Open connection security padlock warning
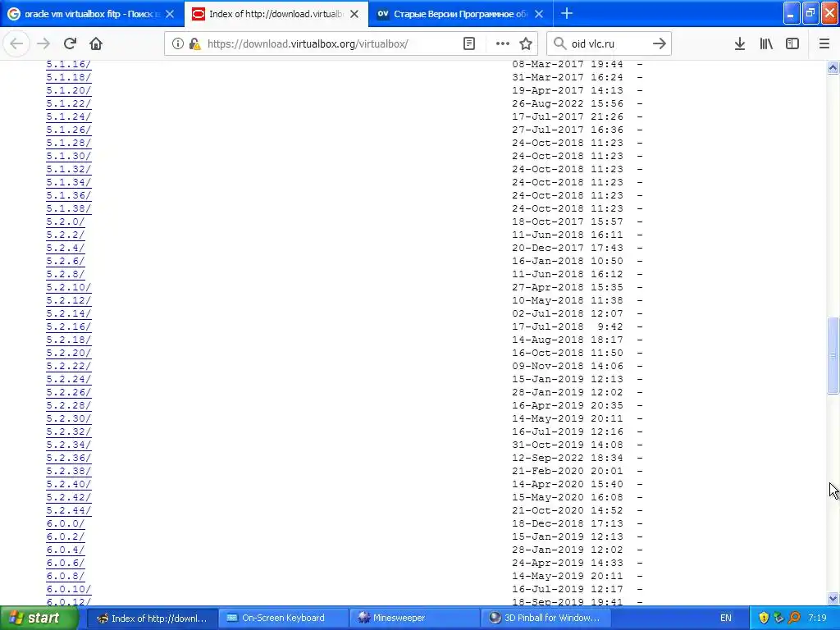Viewport: 840px width, 630px height. click(195, 43)
